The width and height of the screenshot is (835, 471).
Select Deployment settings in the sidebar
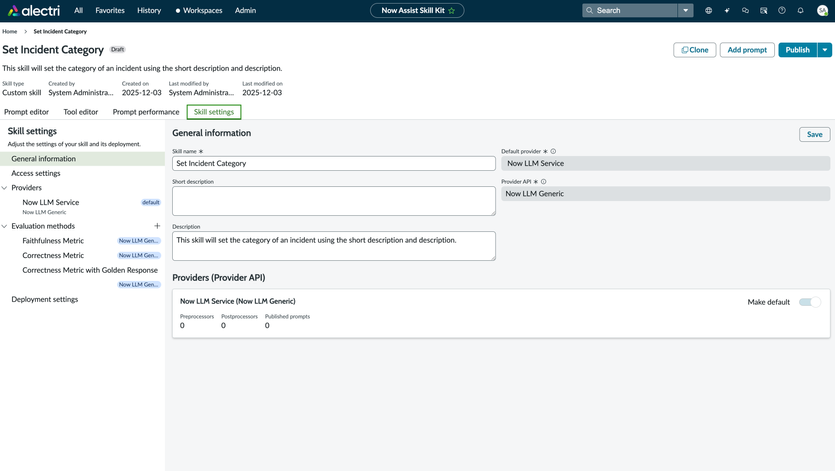45,299
